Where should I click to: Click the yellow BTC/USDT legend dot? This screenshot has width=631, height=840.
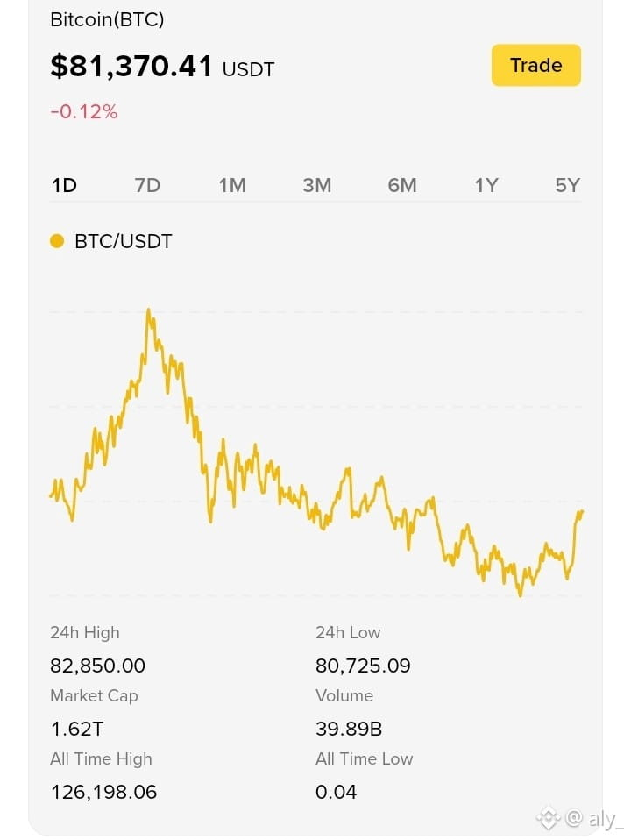57,241
